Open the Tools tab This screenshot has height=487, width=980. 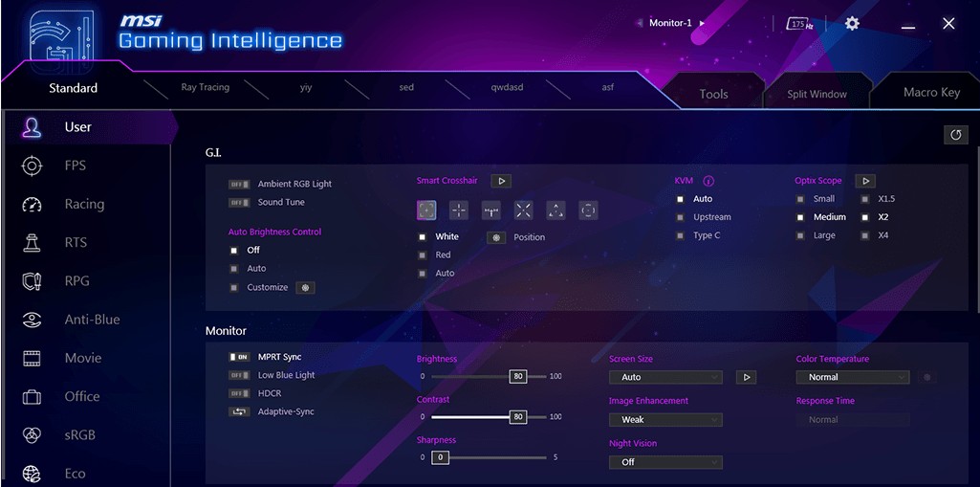714,94
